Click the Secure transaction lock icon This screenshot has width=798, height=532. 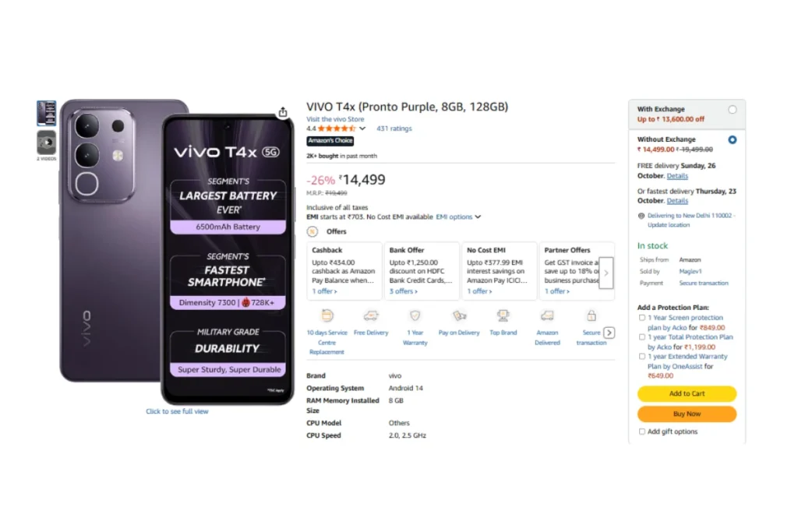coord(591,315)
